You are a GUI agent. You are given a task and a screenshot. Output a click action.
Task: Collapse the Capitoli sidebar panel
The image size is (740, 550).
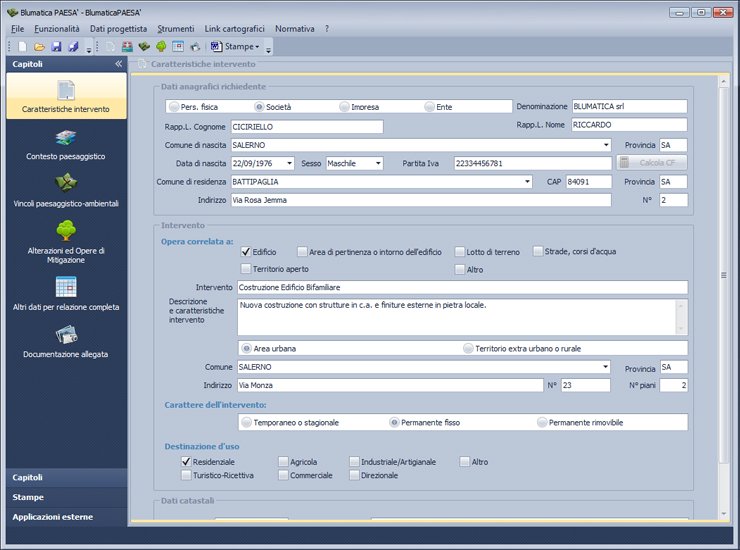(118, 63)
